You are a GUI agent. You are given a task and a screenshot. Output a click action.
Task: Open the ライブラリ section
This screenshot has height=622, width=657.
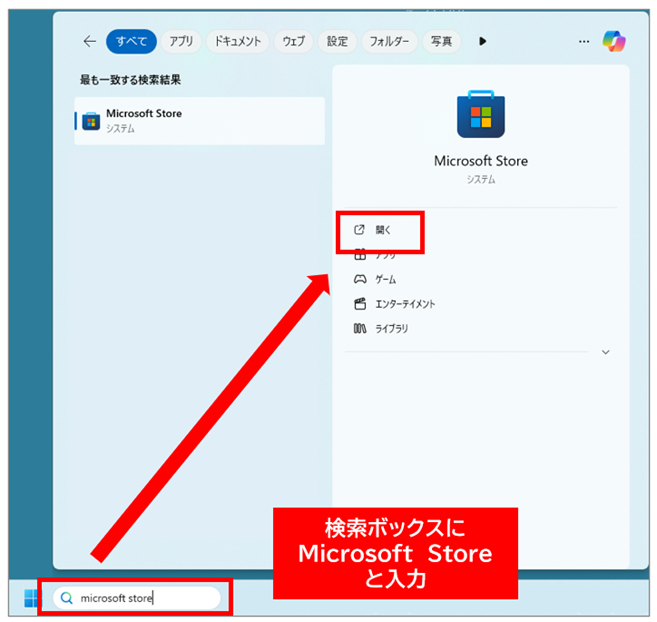[x=392, y=329]
